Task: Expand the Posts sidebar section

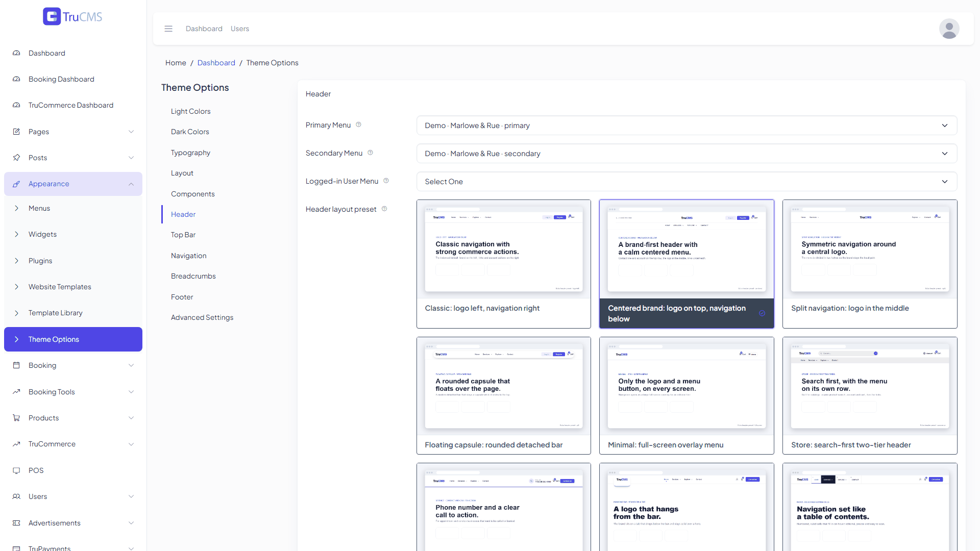Action: click(131, 158)
